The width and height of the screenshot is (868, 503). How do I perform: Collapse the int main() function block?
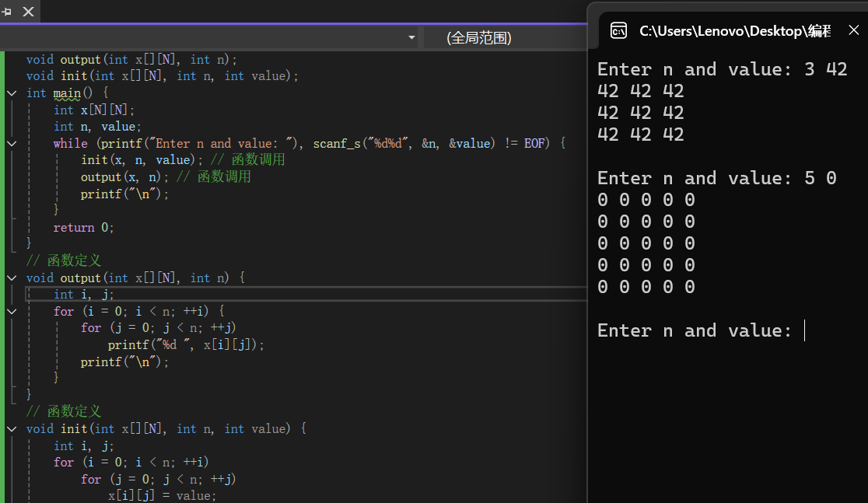[12, 93]
